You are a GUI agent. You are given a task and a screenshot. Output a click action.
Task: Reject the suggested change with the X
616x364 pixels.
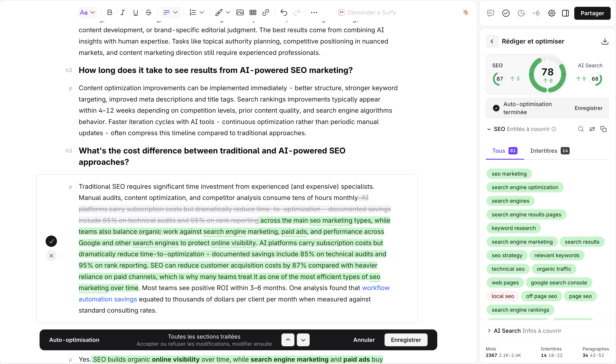point(51,256)
